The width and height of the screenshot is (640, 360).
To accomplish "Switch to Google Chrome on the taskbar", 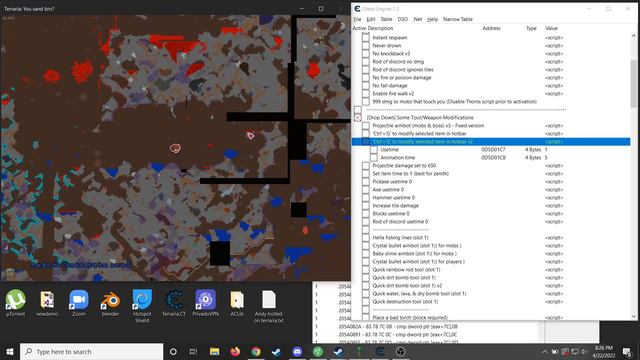I will [x=256, y=351].
